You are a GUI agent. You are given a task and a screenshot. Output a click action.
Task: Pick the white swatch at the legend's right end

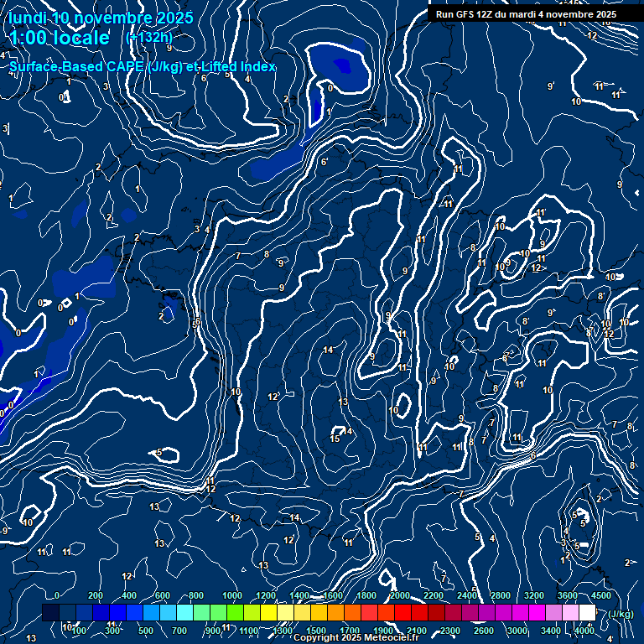[587, 613]
